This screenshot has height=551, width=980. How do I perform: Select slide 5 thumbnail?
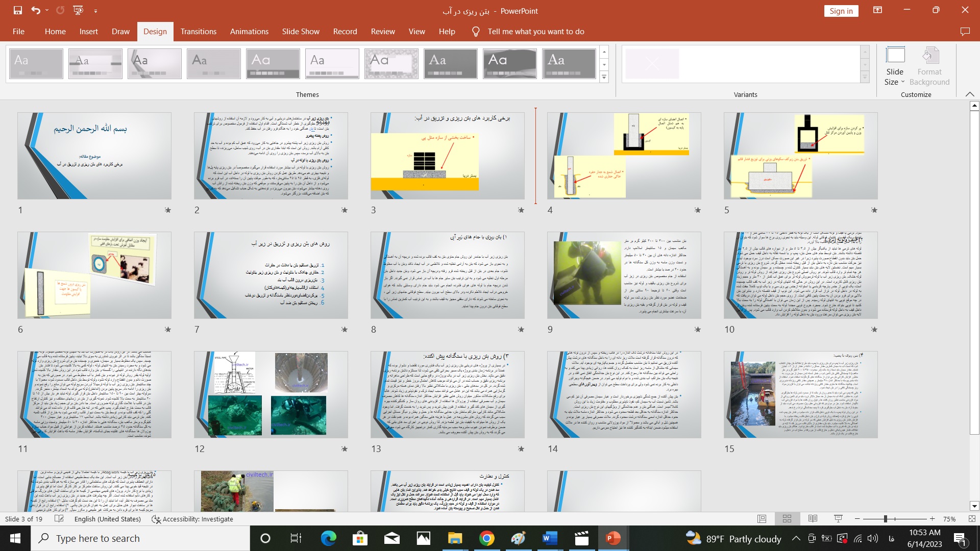(800, 156)
